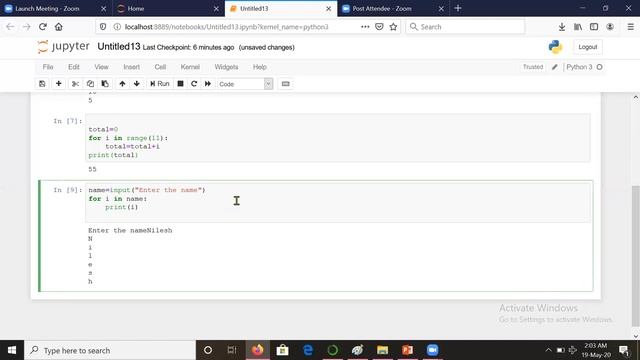Open command palette keyboard icon
The image size is (640, 360).
(286, 84)
